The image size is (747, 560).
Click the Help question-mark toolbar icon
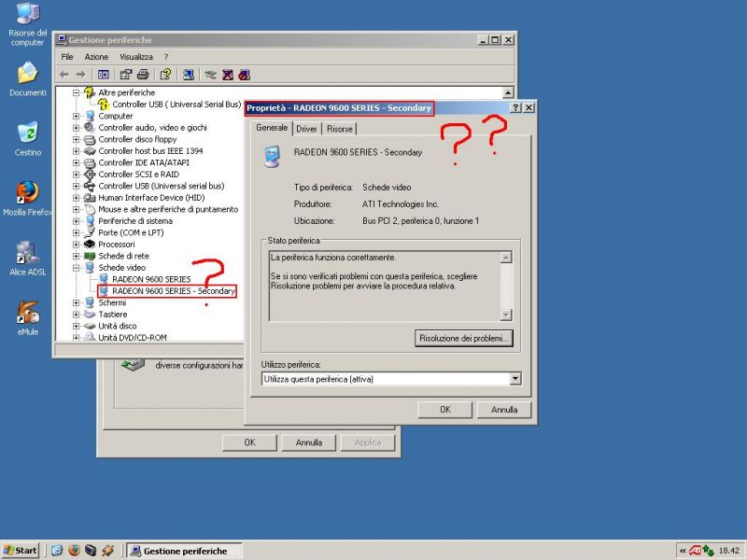[x=165, y=75]
